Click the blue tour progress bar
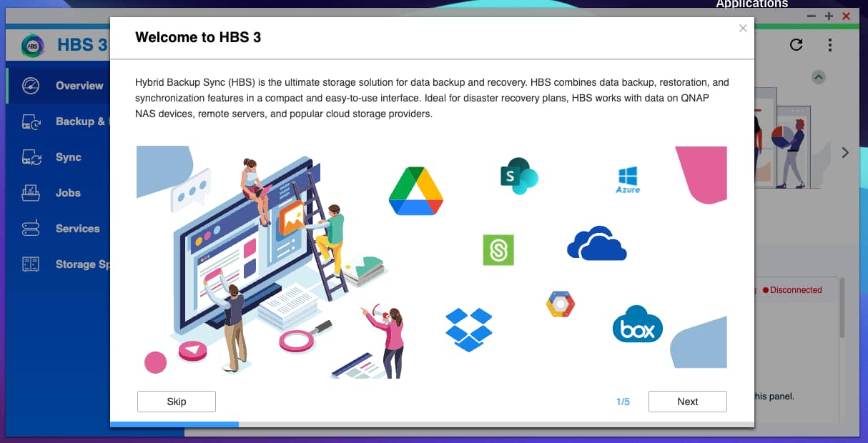This screenshot has width=868, height=443. [x=174, y=424]
